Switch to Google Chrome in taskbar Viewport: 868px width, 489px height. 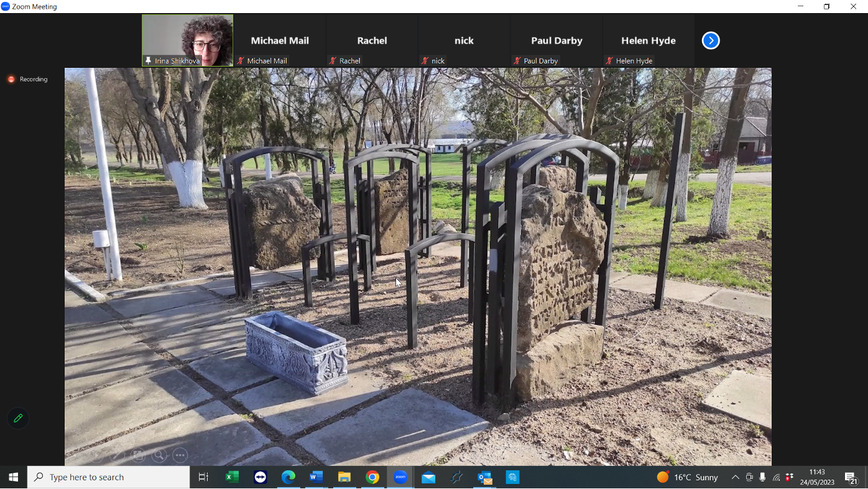point(372,477)
